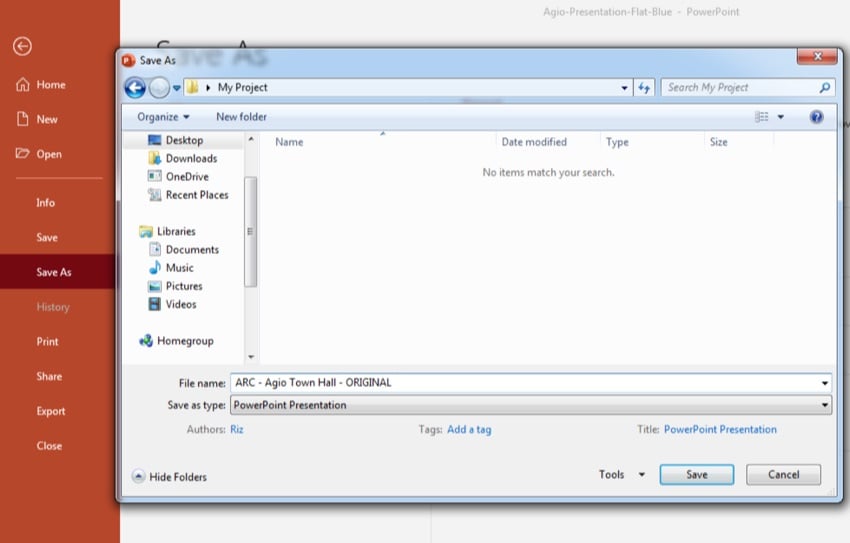Screen dimensions: 850x543
Task: Click the Back navigation button in dialog
Action: tap(135, 88)
